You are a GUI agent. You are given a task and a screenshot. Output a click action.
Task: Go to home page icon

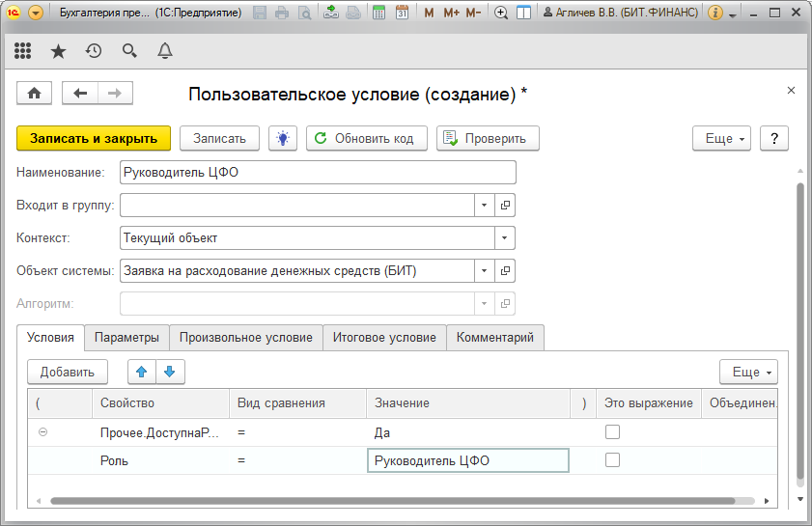(35, 93)
